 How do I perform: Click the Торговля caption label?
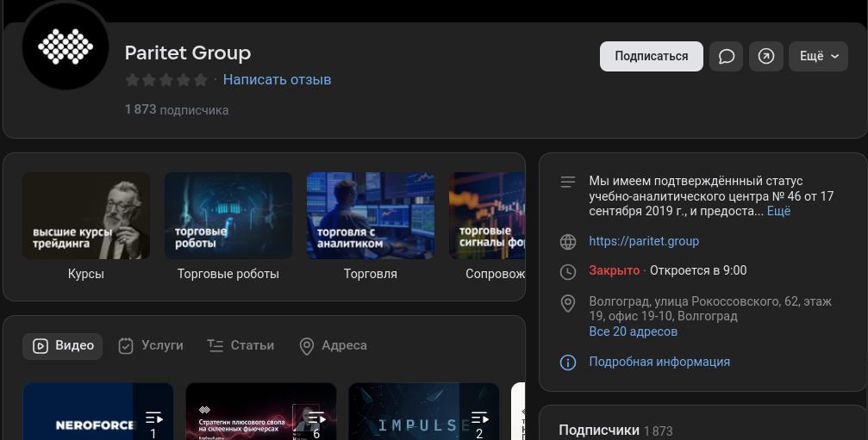(371, 274)
